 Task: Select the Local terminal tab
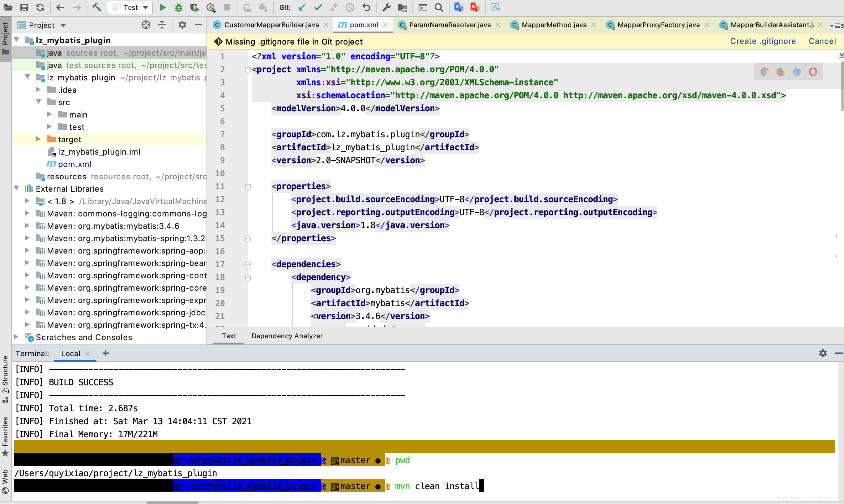click(70, 353)
